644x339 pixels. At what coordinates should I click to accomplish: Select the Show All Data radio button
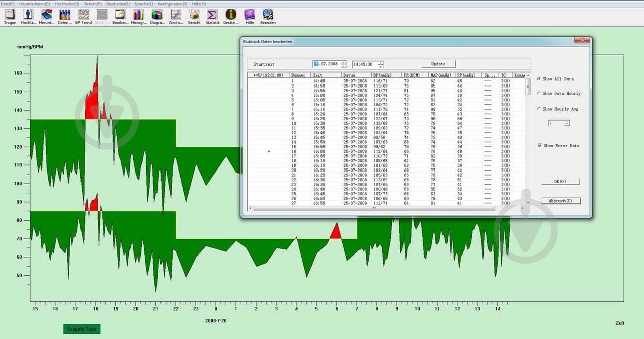539,79
